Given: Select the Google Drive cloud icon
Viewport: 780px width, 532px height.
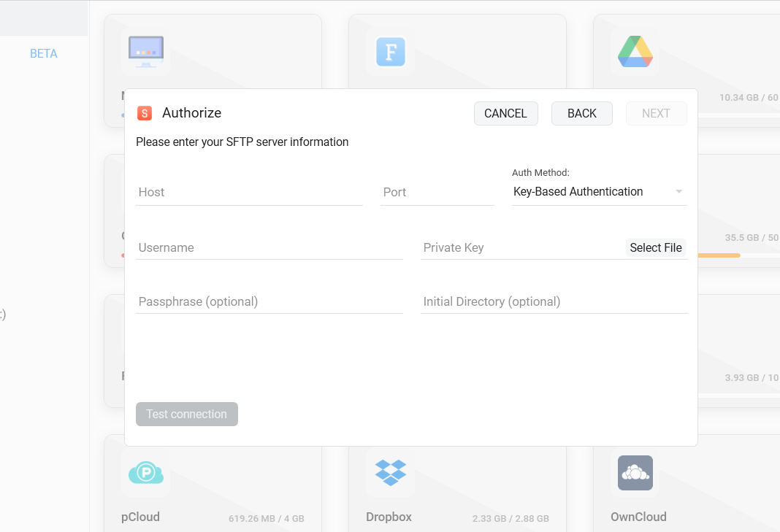Looking at the screenshot, I should pyautogui.click(x=635, y=52).
